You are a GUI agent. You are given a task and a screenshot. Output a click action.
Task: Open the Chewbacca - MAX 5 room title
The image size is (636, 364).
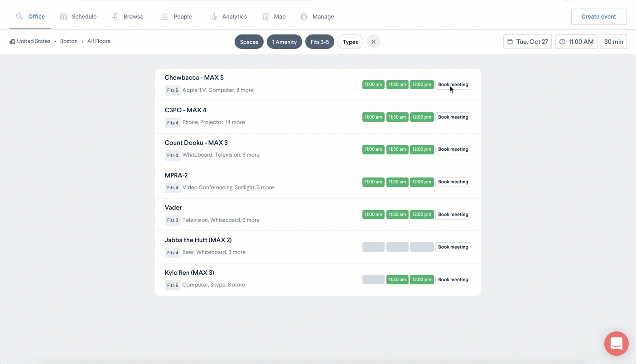[194, 78]
